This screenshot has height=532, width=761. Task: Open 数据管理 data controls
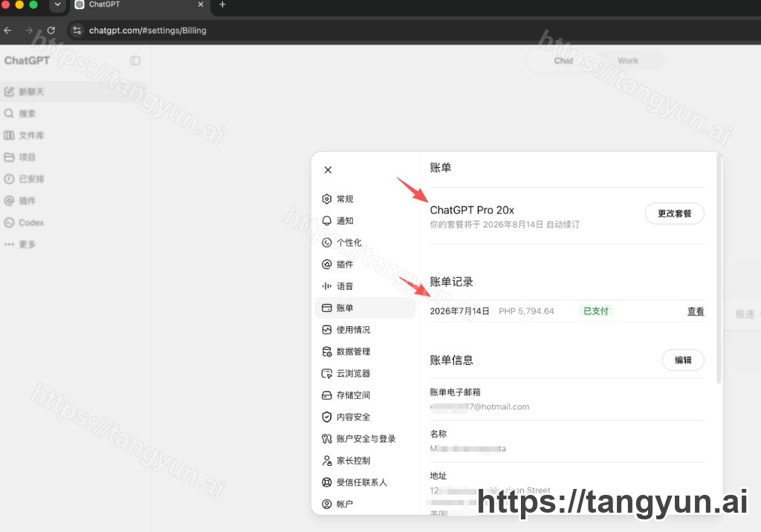click(x=365, y=351)
